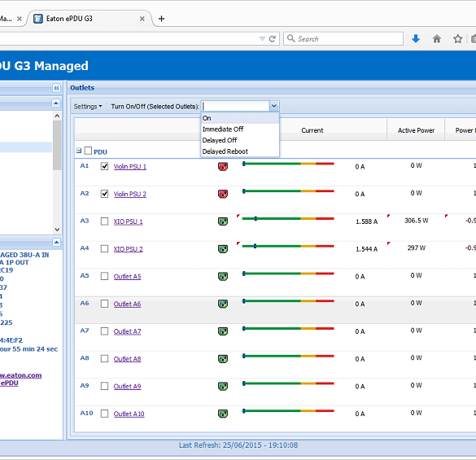Click the green outlet icon for Outlet A5

coord(223,277)
